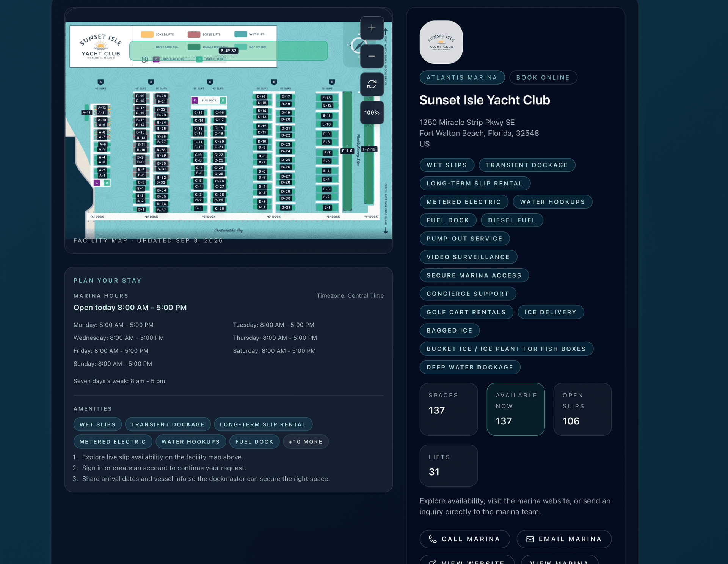Select the Spaces 137 card

(x=449, y=409)
